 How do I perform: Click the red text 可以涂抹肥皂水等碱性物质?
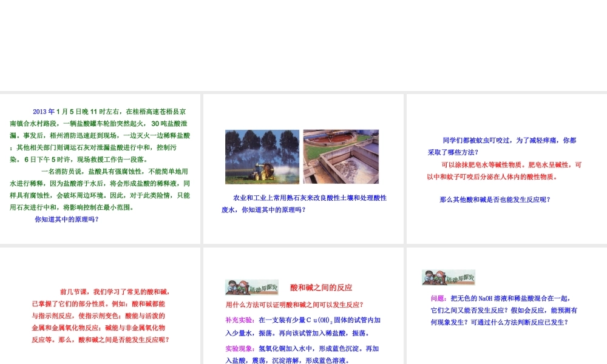pos(481,165)
